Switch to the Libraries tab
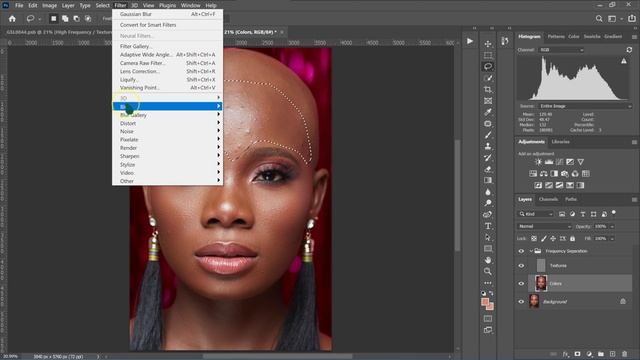The image size is (640, 360). 560,142
